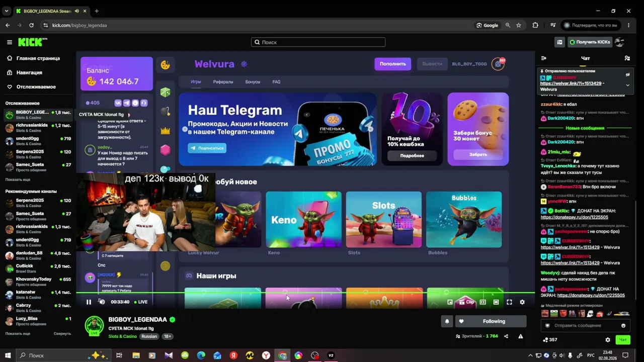Open the Kick hamburger menu
This screenshot has width=644, height=362.
click(10, 42)
